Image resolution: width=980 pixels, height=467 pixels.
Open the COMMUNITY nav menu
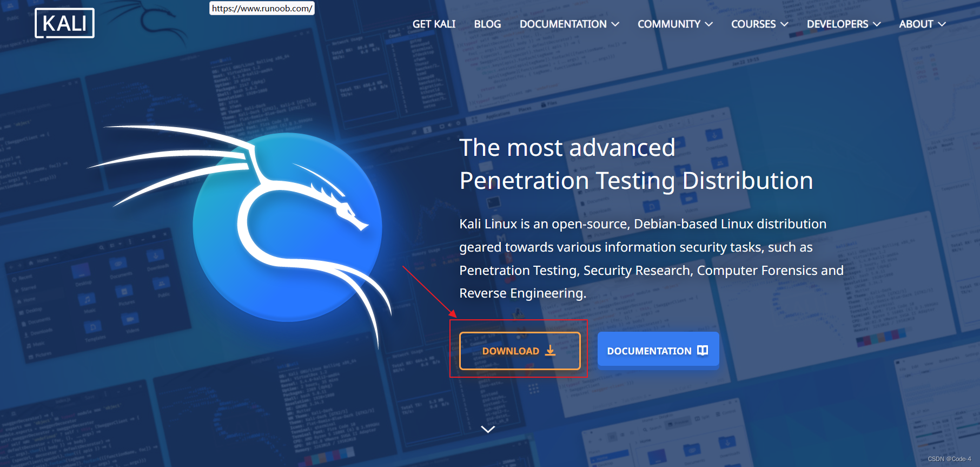click(675, 24)
